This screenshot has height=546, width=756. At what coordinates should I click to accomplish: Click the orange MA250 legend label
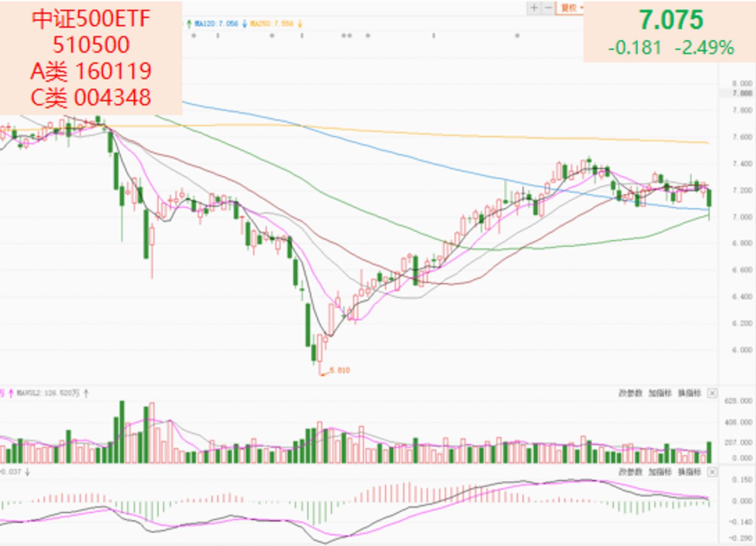tap(272, 23)
